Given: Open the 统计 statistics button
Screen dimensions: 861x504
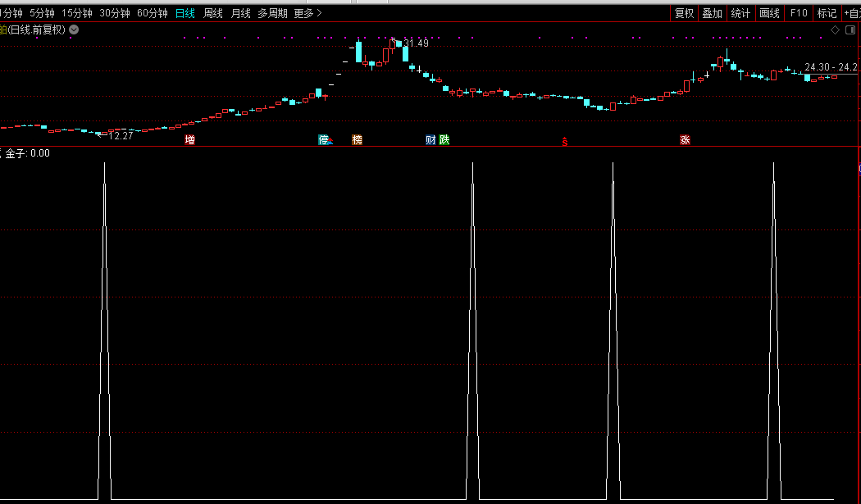Looking at the screenshot, I should (740, 13).
